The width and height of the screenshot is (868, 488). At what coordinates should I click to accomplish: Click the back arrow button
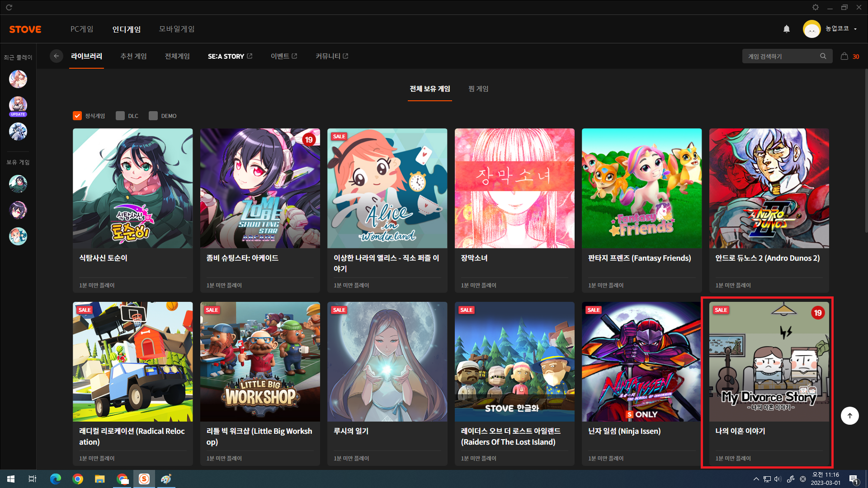56,56
